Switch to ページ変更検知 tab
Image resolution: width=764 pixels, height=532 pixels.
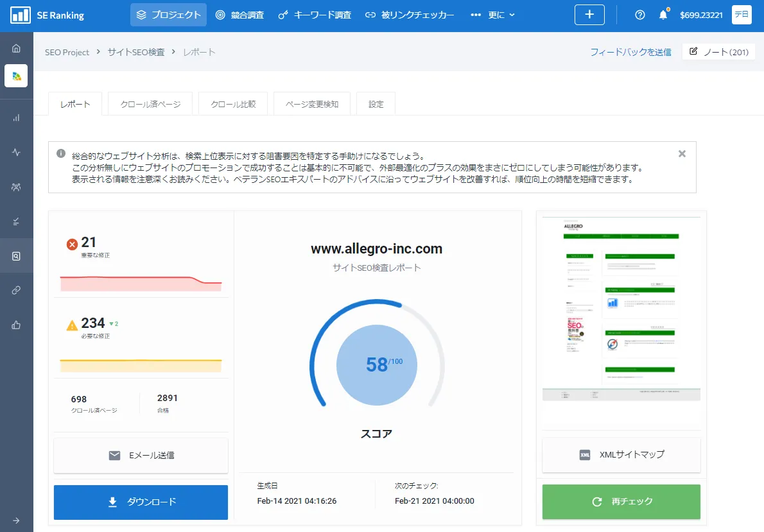(312, 104)
